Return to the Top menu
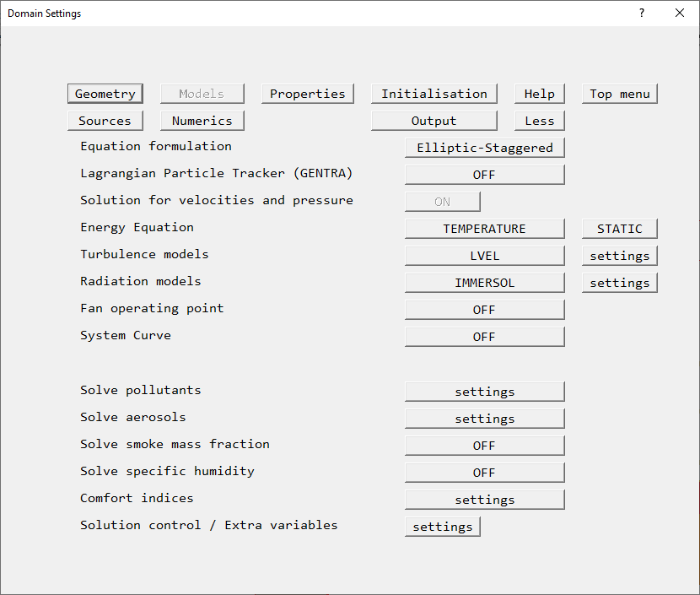The height and width of the screenshot is (595, 700). (619, 94)
